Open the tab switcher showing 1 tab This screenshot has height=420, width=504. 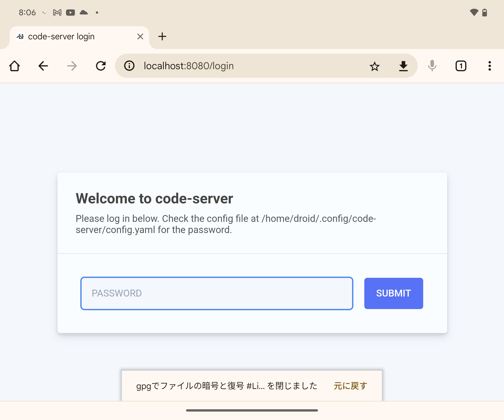tap(461, 66)
